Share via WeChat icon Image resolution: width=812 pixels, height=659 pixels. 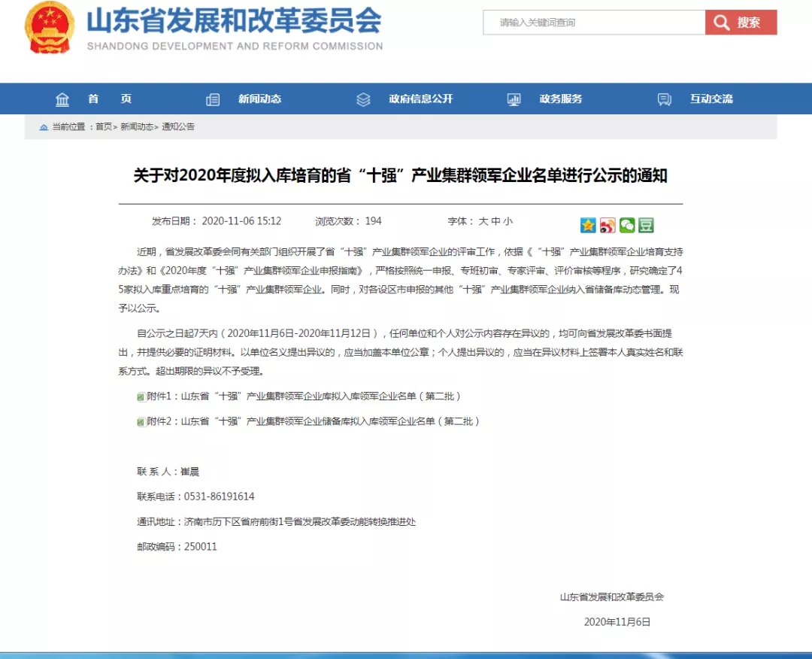coord(627,225)
